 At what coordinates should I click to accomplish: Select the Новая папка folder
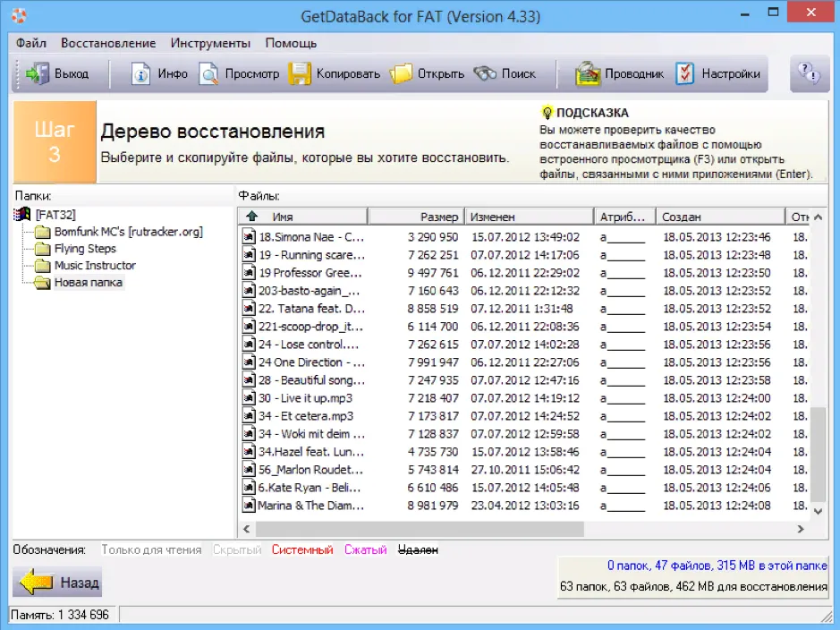89,282
